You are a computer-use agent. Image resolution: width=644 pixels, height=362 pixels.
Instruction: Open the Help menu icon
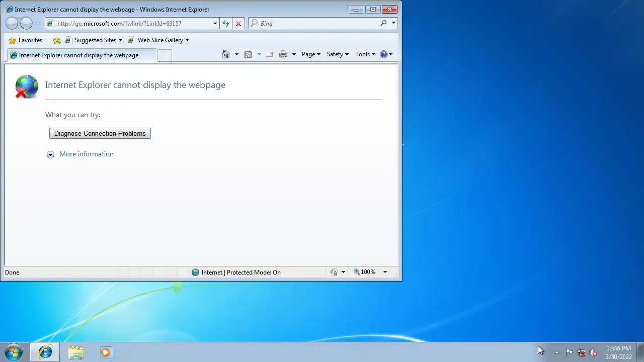(x=386, y=54)
